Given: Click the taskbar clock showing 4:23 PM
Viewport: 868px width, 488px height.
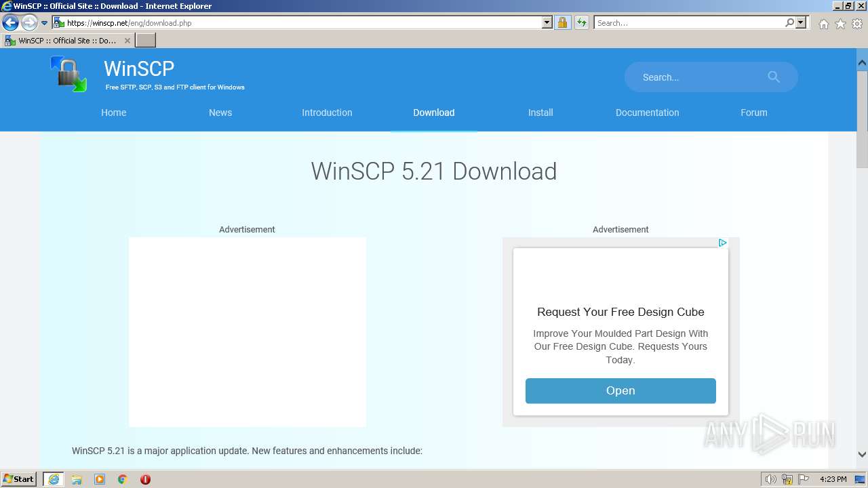Looking at the screenshot, I should pos(833,479).
